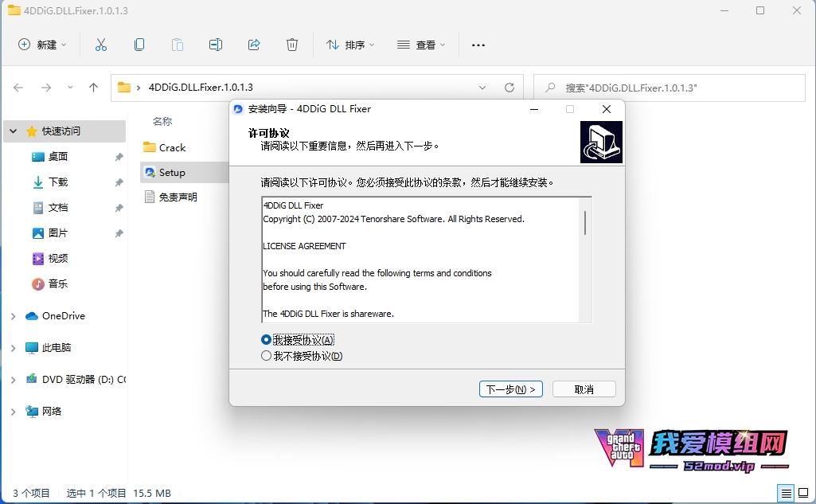The width and height of the screenshot is (816, 504).
Task: Click the Rename icon in Explorer toolbar
Action: (x=216, y=45)
